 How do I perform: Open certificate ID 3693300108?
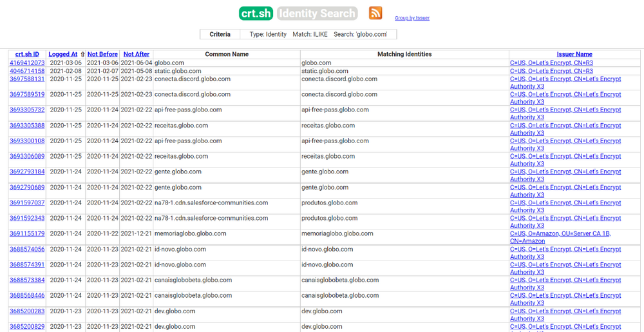click(x=27, y=141)
